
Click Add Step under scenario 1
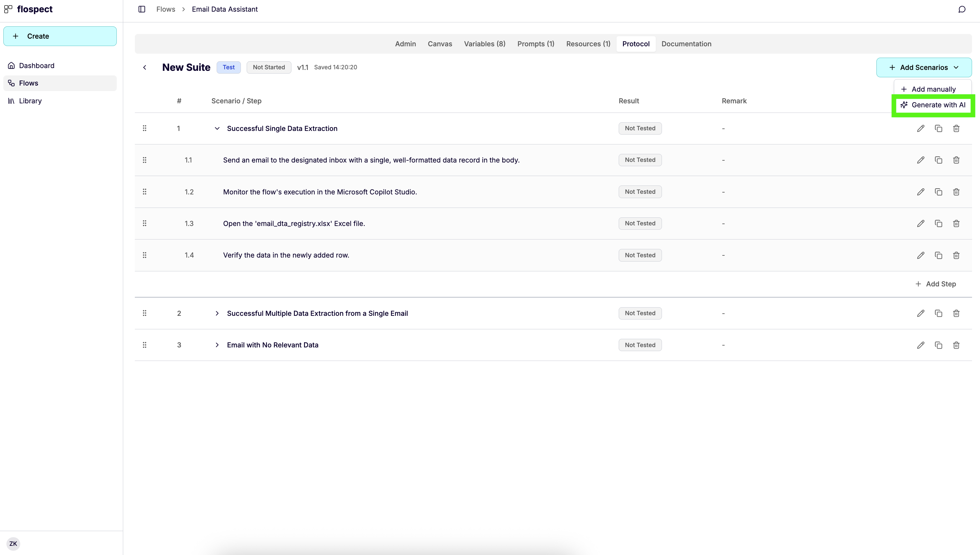936,284
